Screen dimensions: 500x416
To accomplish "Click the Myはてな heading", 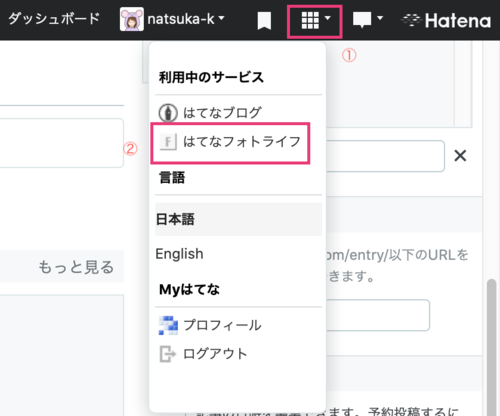I will (x=189, y=289).
